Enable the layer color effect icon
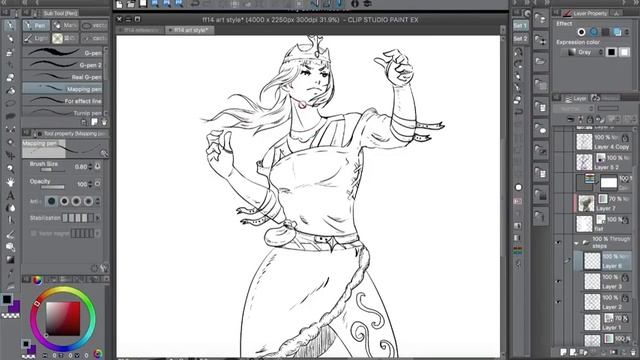This screenshot has width=640, height=360. tap(617, 32)
